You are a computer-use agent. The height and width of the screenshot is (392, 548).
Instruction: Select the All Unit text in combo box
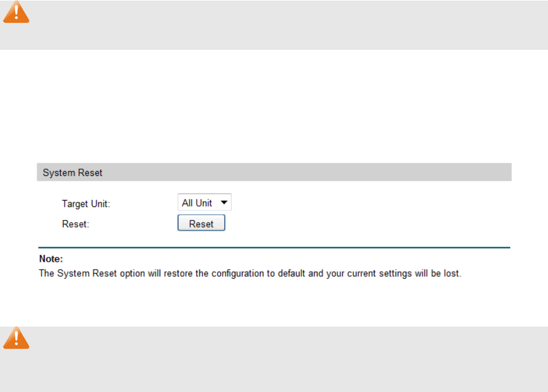coord(197,203)
